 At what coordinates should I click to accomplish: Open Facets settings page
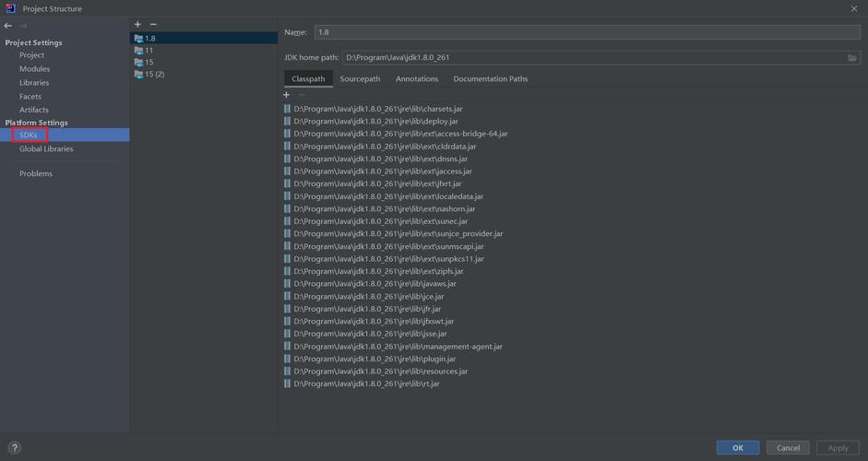tap(30, 96)
